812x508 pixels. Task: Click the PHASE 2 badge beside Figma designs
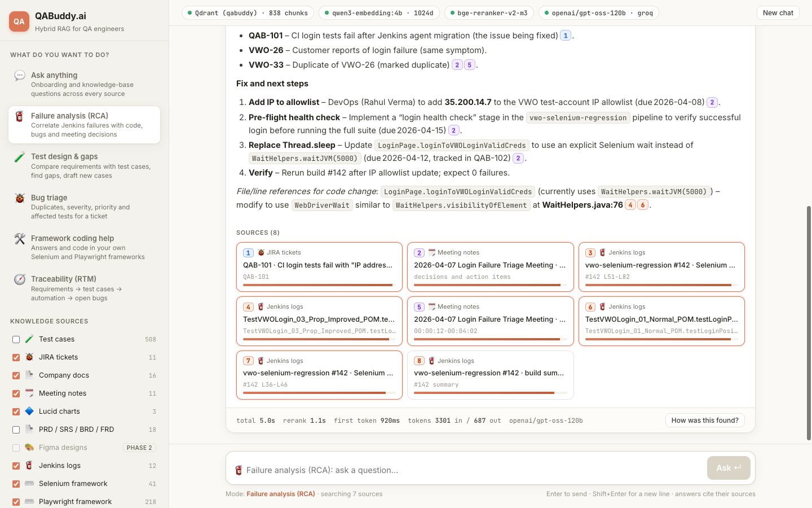(139, 448)
